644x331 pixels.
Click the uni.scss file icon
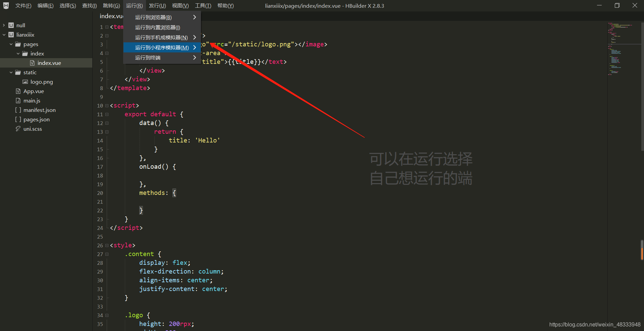click(18, 129)
